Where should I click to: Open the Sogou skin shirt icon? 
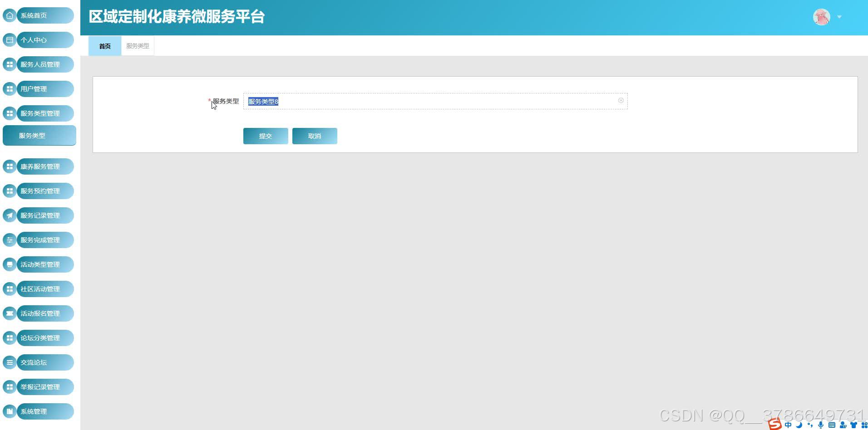(x=853, y=425)
